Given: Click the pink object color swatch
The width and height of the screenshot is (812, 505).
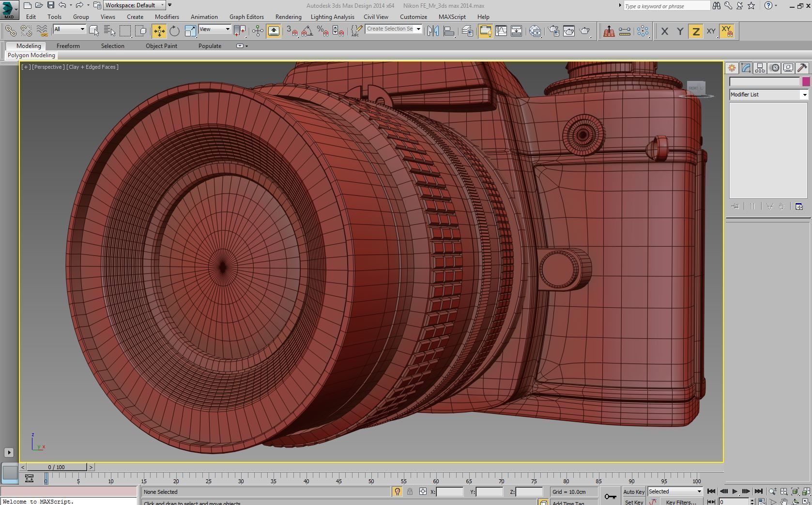Looking at the screenshot, I should [x=806, y=82].
